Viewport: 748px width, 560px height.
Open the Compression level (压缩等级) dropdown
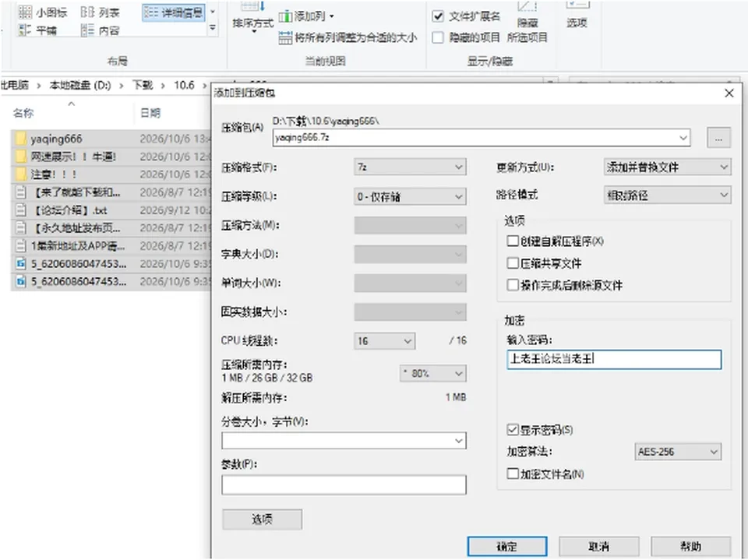point(411,196)
